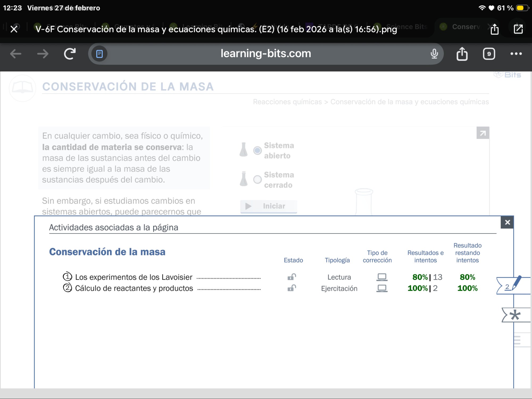
Task: Open Cálculo de reactantes y productos activity
Action: [x=134, y=288]
